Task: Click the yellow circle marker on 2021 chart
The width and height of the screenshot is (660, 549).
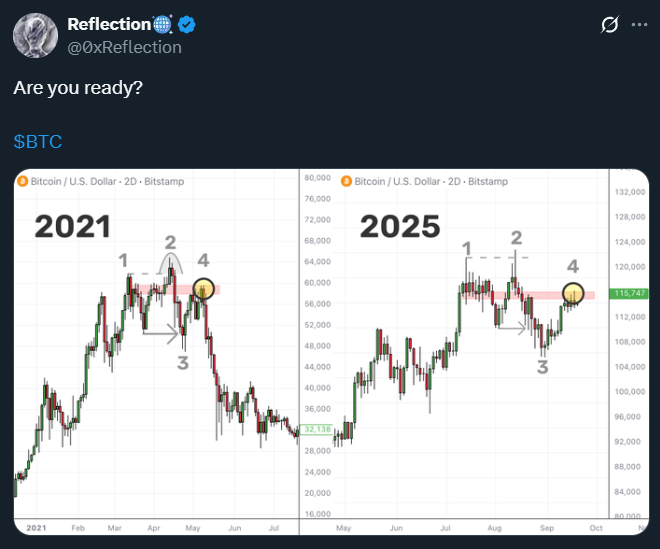Action: (x=204, y=289)
